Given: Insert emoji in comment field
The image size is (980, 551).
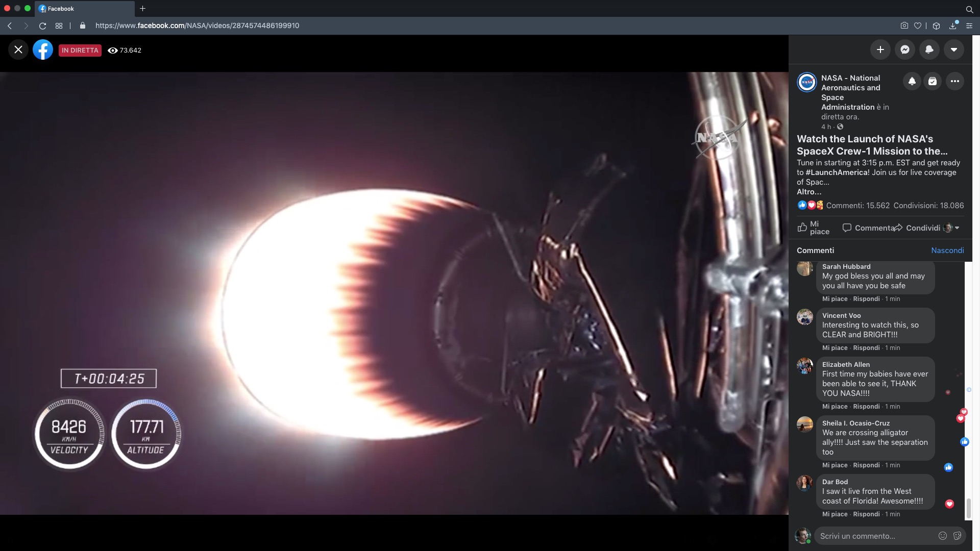Looking at the screenshot, I should (943, 536).
